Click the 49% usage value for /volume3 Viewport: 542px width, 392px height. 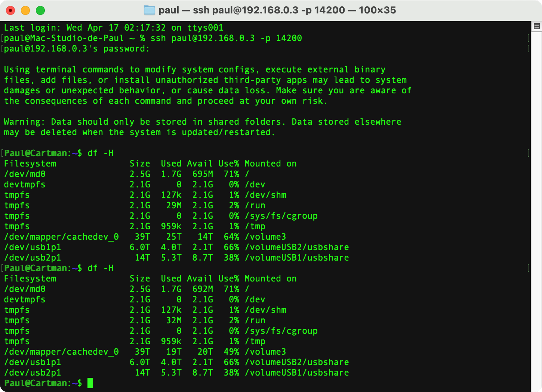pyautogui.click(x=231, y=352)
